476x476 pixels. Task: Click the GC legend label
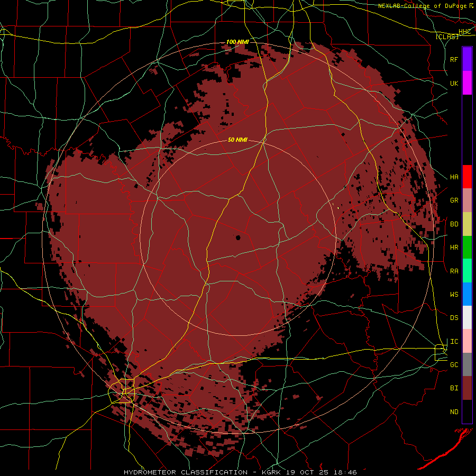click(454, 364)
